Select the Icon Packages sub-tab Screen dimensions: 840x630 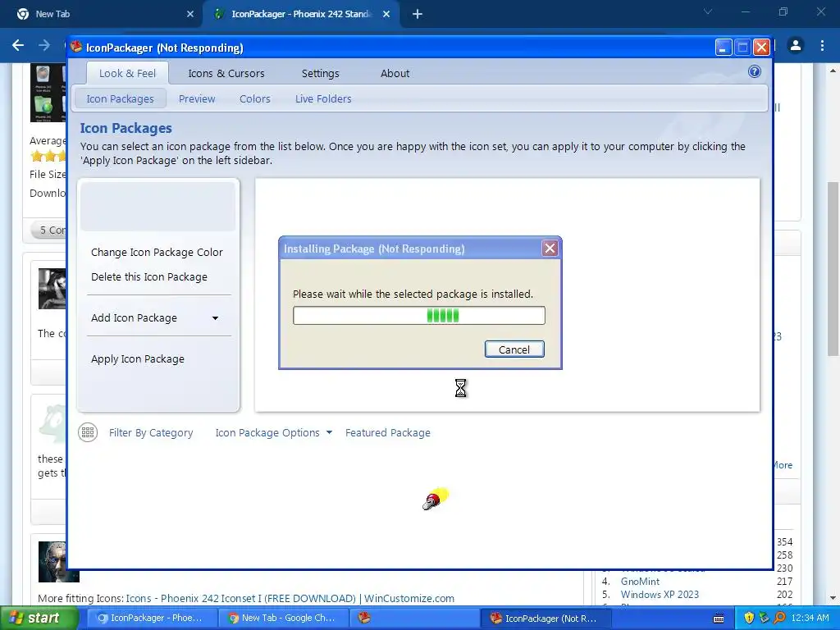pyautogui.click(x=120, y=98)
